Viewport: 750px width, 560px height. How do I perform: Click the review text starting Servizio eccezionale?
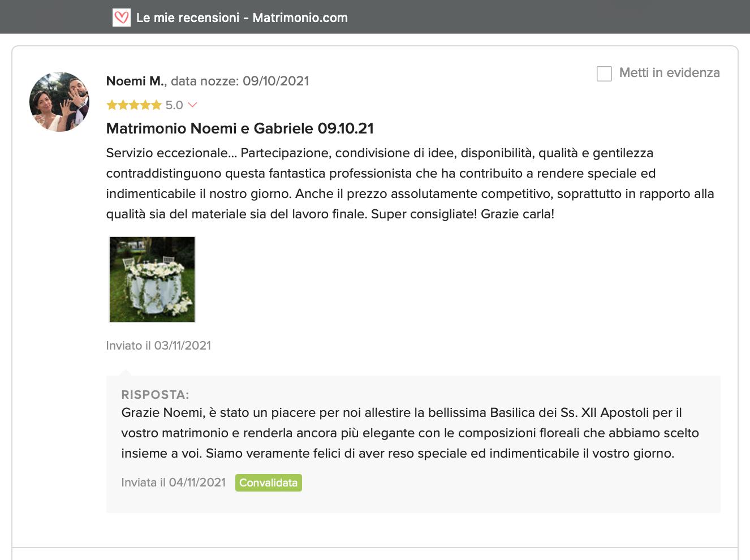coord(410,184)
